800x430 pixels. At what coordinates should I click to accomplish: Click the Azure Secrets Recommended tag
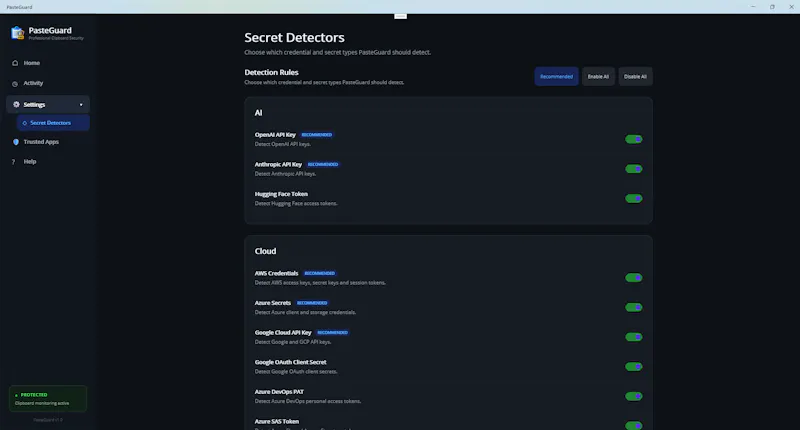(x=312, y=303)
